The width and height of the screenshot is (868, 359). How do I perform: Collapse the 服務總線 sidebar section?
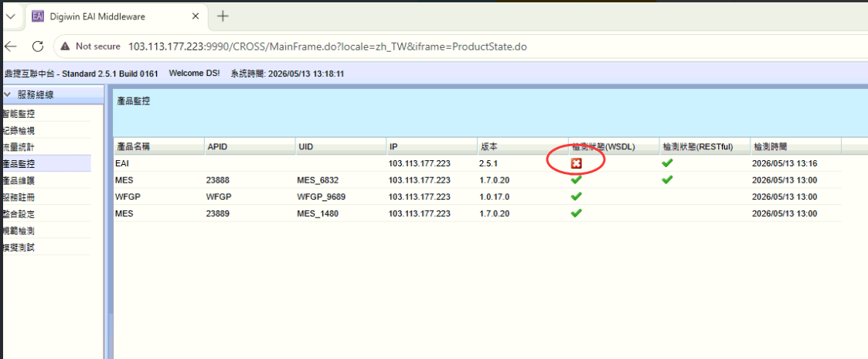coord(8,94)
